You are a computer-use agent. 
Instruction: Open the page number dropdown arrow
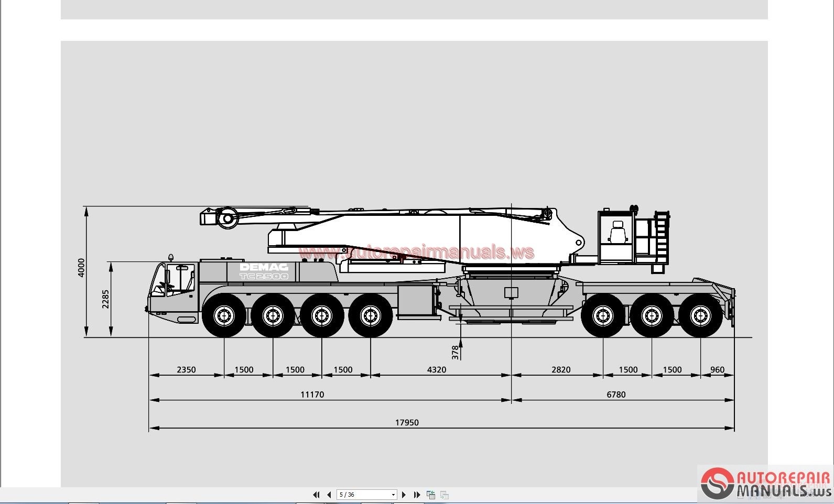coord(393,495)
